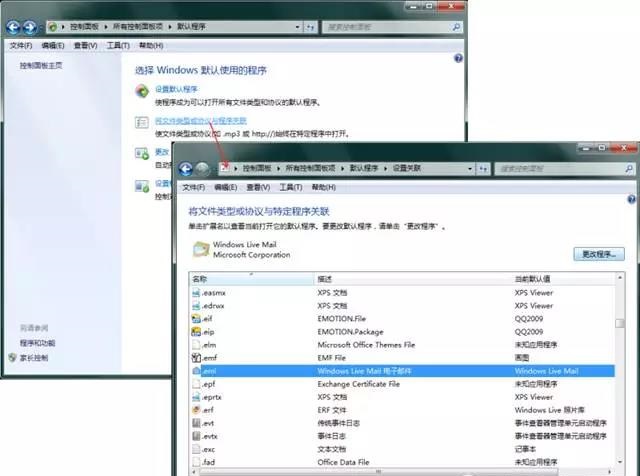Image resolution: width=640 pixels, height=476 pixels.
Task: Open help icon in Default Programs window
Action: [458, 58]
